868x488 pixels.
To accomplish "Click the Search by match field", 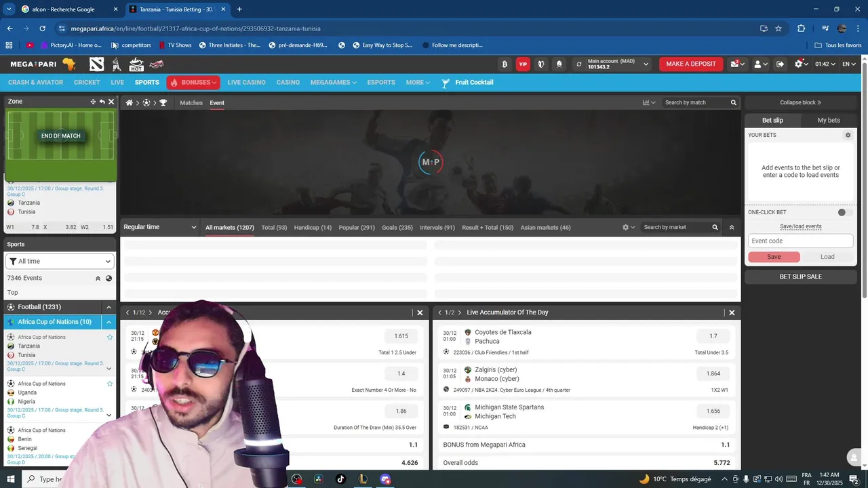I will coord(694,103).
